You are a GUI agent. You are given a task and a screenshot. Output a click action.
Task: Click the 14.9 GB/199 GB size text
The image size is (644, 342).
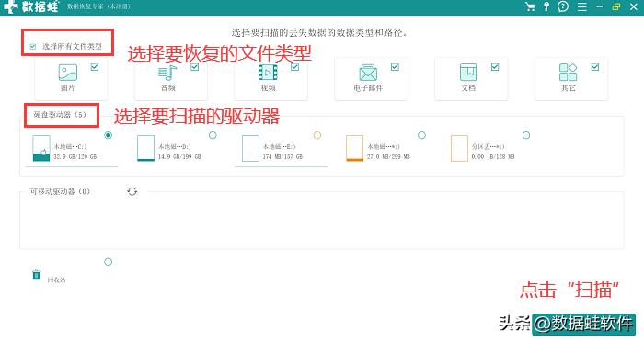tap(179, 157)
